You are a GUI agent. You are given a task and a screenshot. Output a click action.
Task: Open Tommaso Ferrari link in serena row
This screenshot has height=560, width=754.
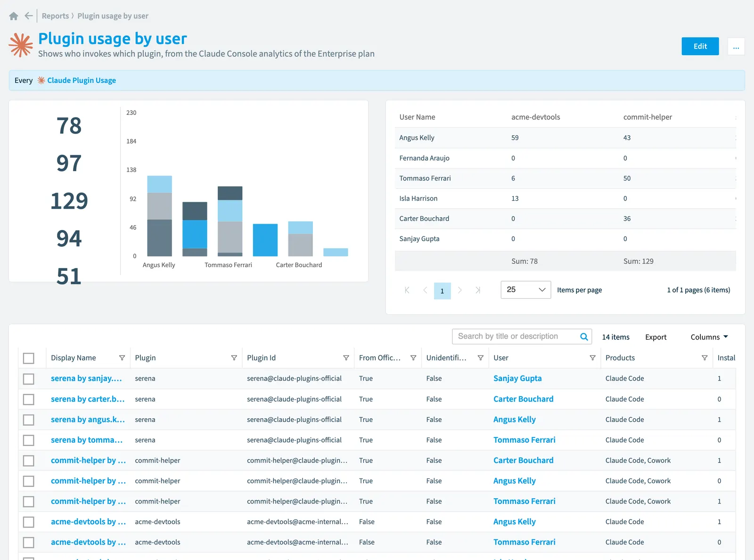525,440
